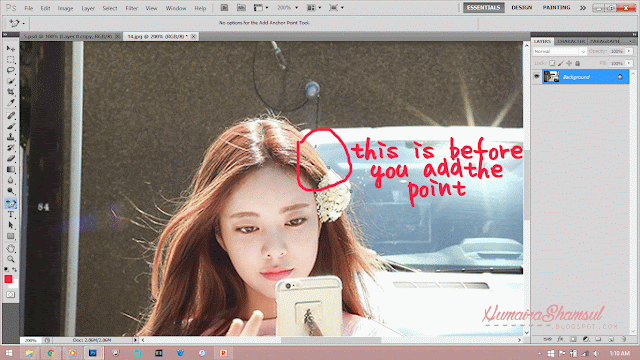Create a new layer
Screen dimensions: 640x360
point(611,339)
